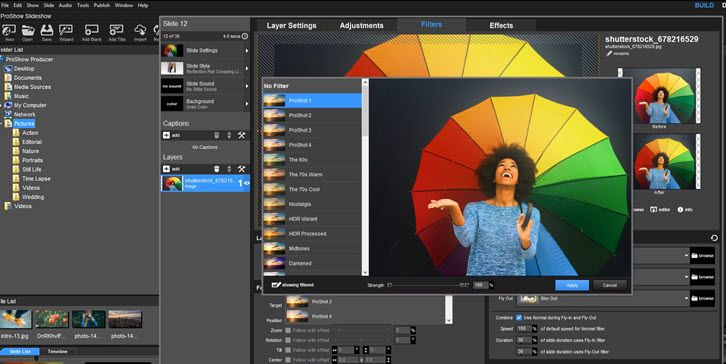This screenshot has width=726, height=364.
Task: Click the New show toolbar icon
Action: pyautogui.click(x=9, y=31)
